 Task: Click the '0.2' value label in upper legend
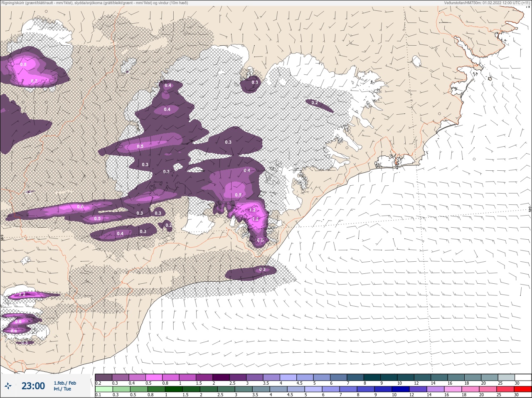pyautogui.click(x=98, y=383)
